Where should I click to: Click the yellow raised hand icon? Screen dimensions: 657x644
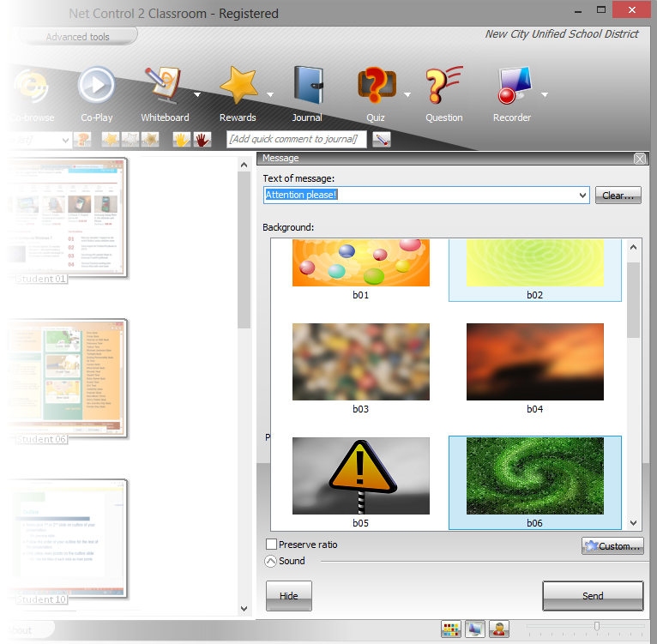pos(182,139)
